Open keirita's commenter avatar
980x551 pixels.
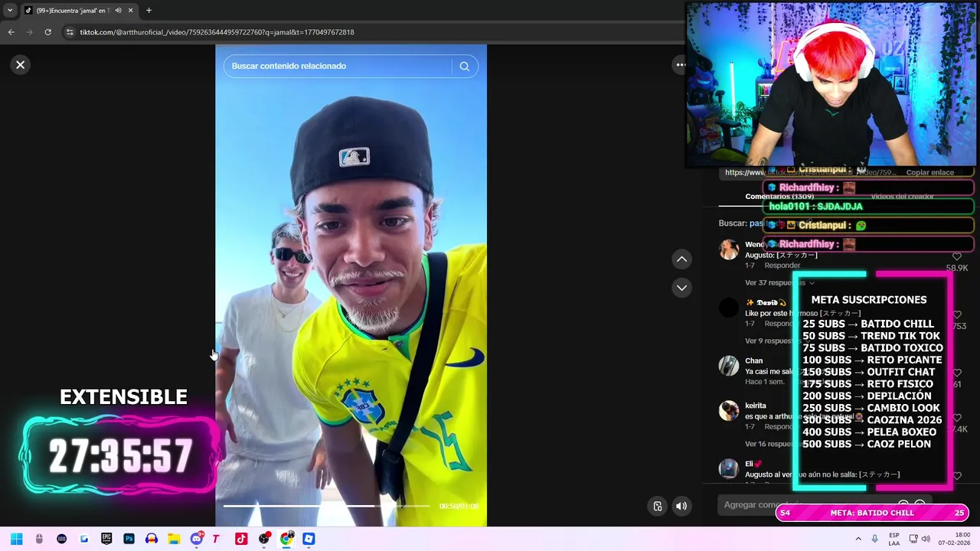tap(729, 411)
